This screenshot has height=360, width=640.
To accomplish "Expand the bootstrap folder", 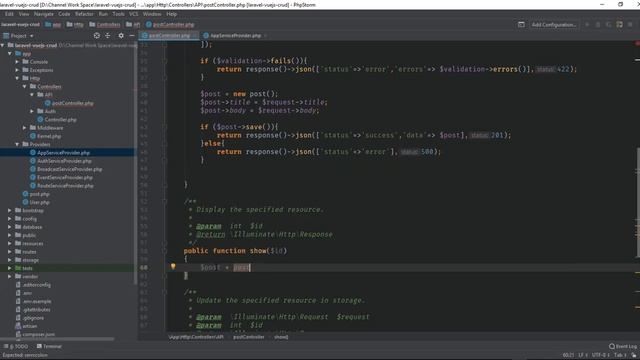I will point(10,210).
